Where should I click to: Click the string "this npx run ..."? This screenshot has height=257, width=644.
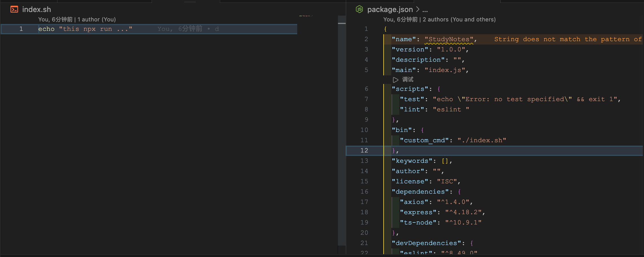click(x=96, y=29)
